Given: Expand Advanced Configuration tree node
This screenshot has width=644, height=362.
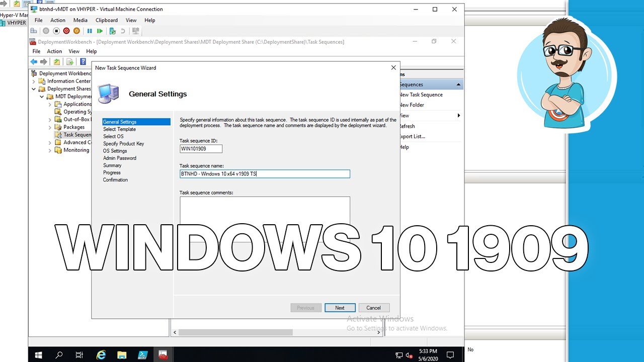Looking at the screenshot, I should (x=50, y=142).
